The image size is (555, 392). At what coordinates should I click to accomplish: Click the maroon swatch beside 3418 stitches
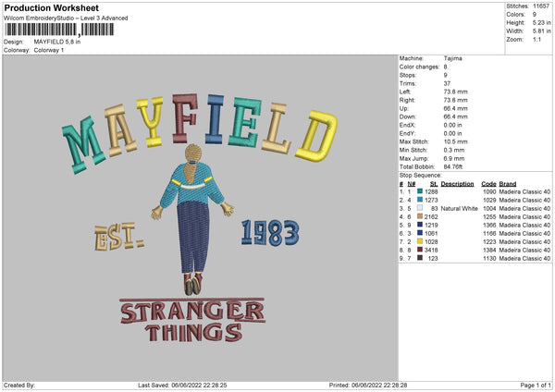point(420,250)
